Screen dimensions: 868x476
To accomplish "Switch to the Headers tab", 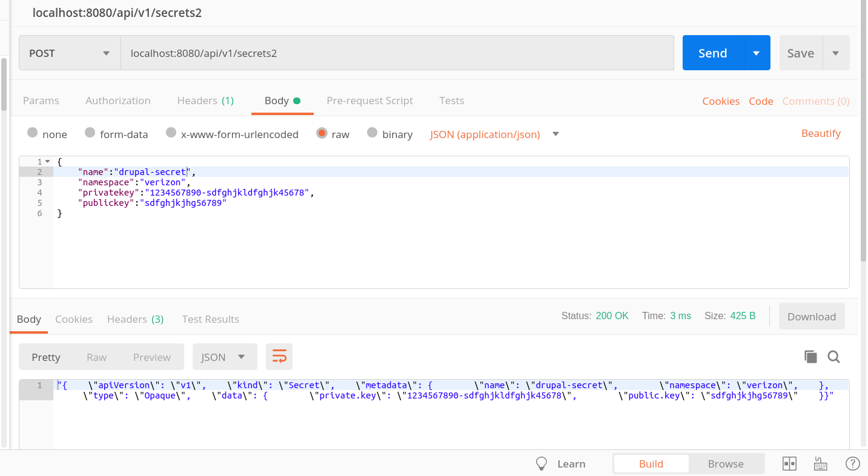I will click(x=205, y=101).
